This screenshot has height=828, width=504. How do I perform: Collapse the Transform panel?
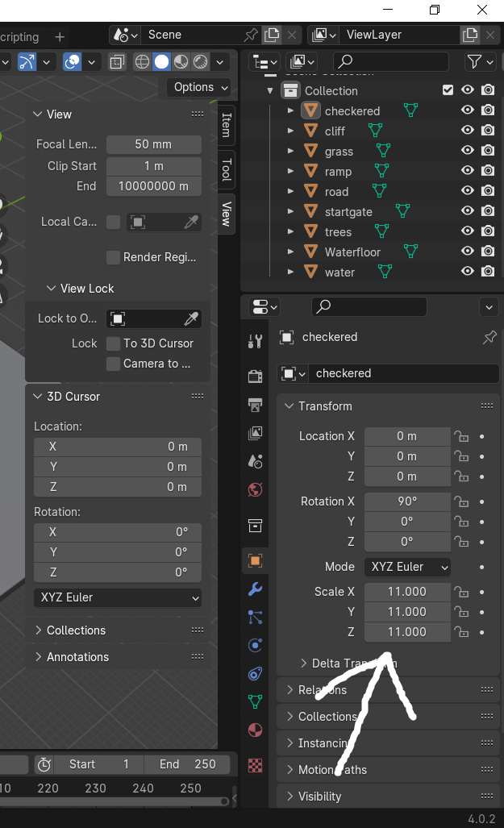289,406
